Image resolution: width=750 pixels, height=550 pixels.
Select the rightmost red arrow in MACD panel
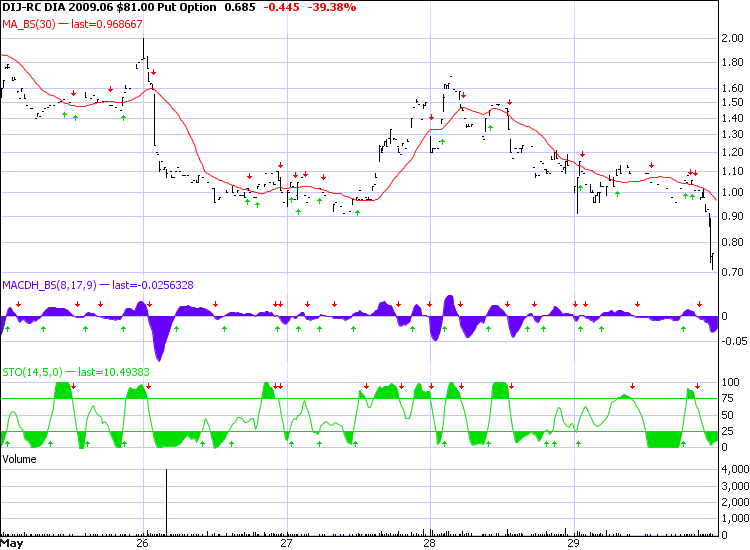pos(699,304)
